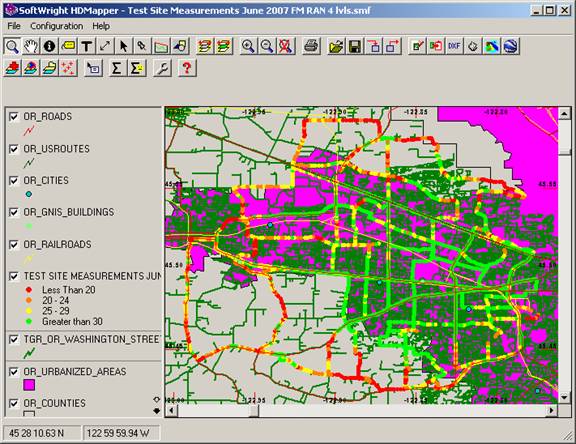The height and width of the screenshot is (444, 576).
Task: Select the 'Greater than 30' legend entry
Action: [72, 322]
